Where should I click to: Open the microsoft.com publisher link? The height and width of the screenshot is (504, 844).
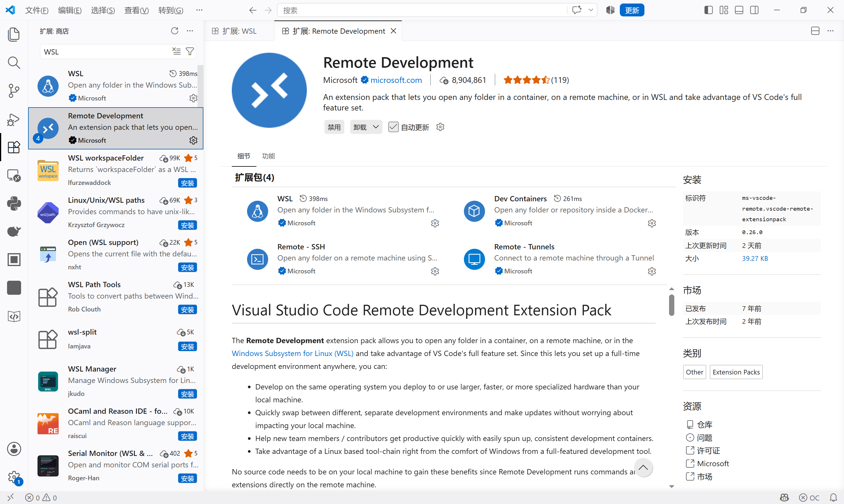[x=396, y=80]
